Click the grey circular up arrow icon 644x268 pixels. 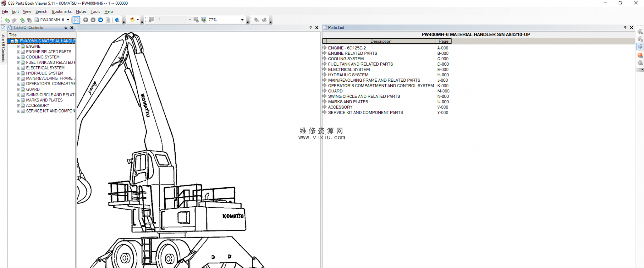(x=86, y=20)
